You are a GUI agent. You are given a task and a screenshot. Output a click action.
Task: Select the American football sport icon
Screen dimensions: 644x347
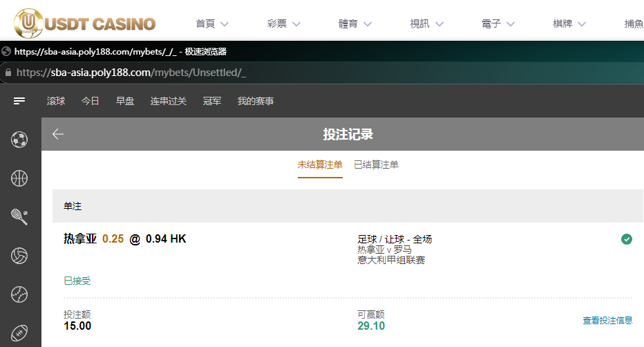point(19,333)
